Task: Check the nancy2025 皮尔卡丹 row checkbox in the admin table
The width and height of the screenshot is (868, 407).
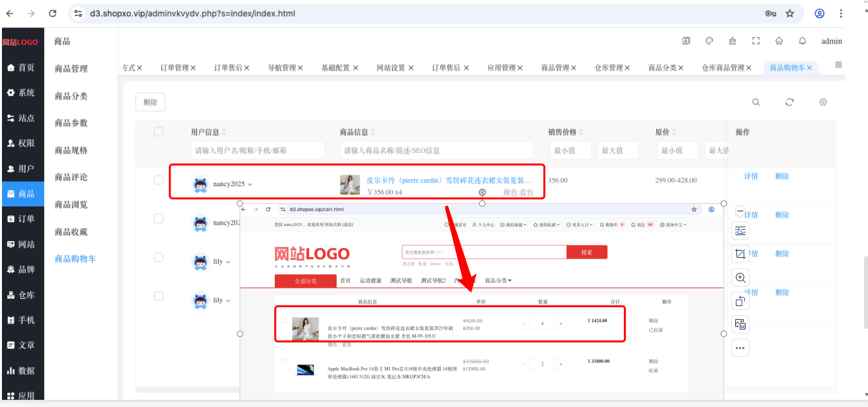Action: pos(158,180)
